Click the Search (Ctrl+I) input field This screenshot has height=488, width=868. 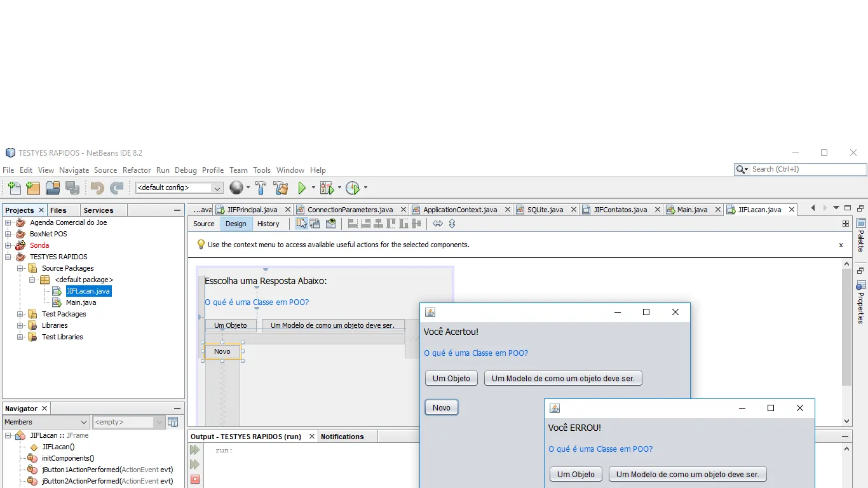click(808, 170)
